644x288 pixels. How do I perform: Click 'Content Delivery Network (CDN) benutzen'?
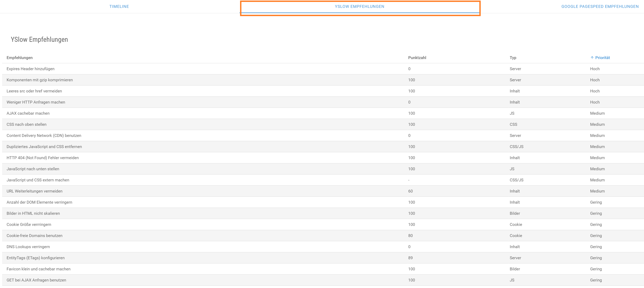[x=44, y=135]
